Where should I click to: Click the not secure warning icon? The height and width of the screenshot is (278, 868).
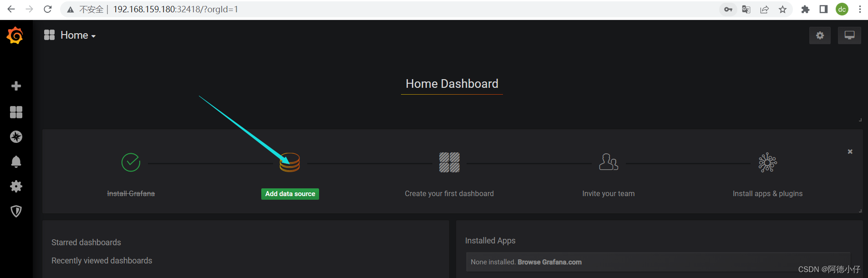click(70, 10)
